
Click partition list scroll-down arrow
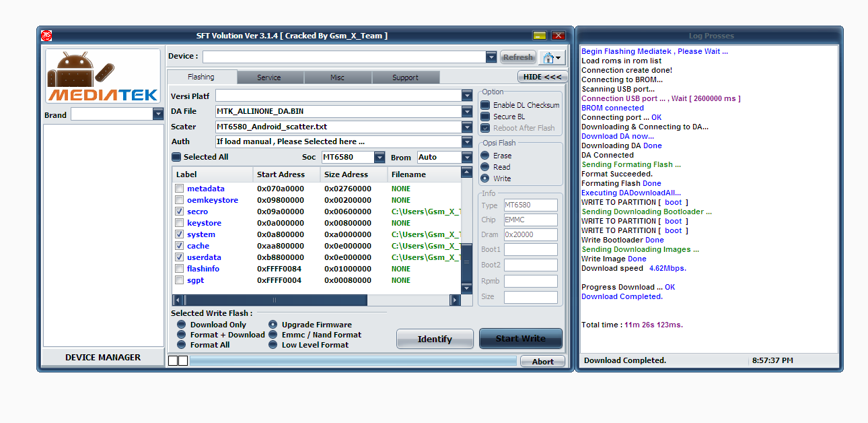click(x=467, y=288)
